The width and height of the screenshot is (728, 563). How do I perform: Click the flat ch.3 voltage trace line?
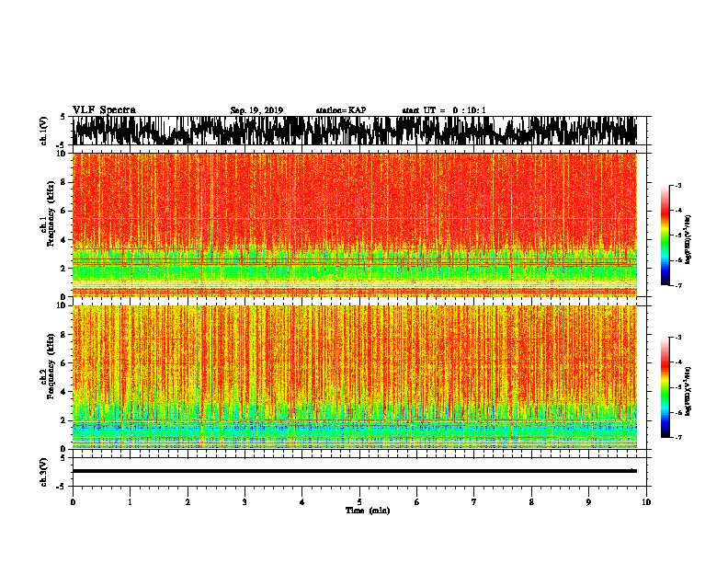pyautogui.click(x=354, y=471)
